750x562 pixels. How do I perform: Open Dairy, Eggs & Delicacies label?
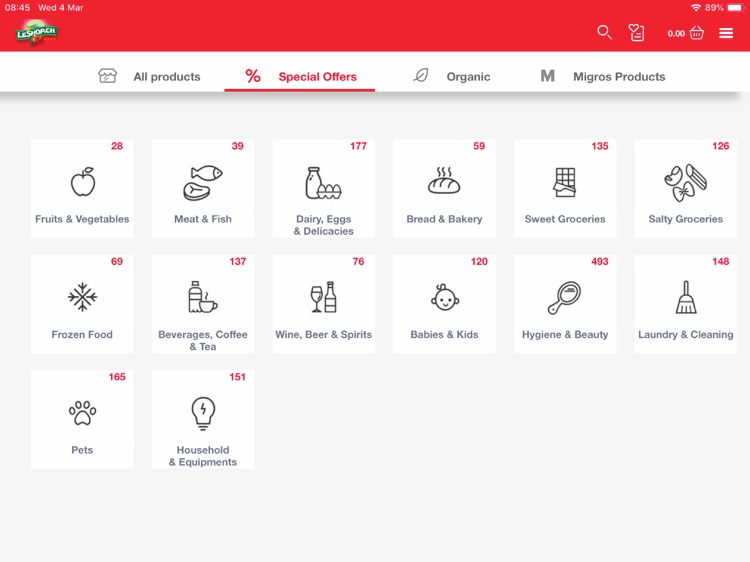click(324, 225)
